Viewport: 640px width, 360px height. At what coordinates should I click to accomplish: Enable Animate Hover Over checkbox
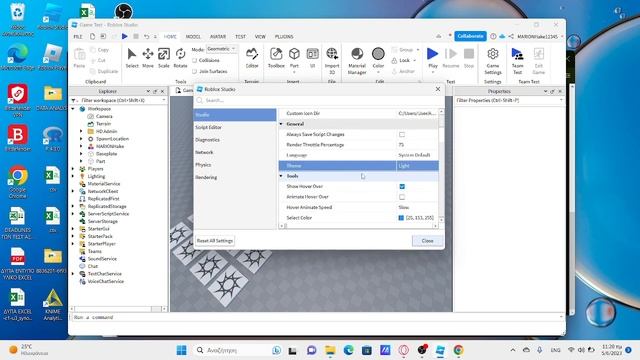tap(402, 197)
